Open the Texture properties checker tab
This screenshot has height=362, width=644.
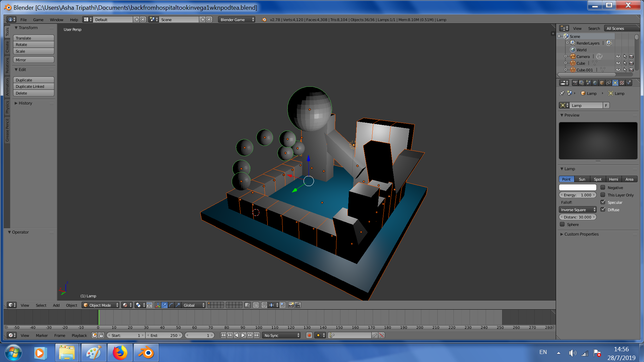pos(622,83)
